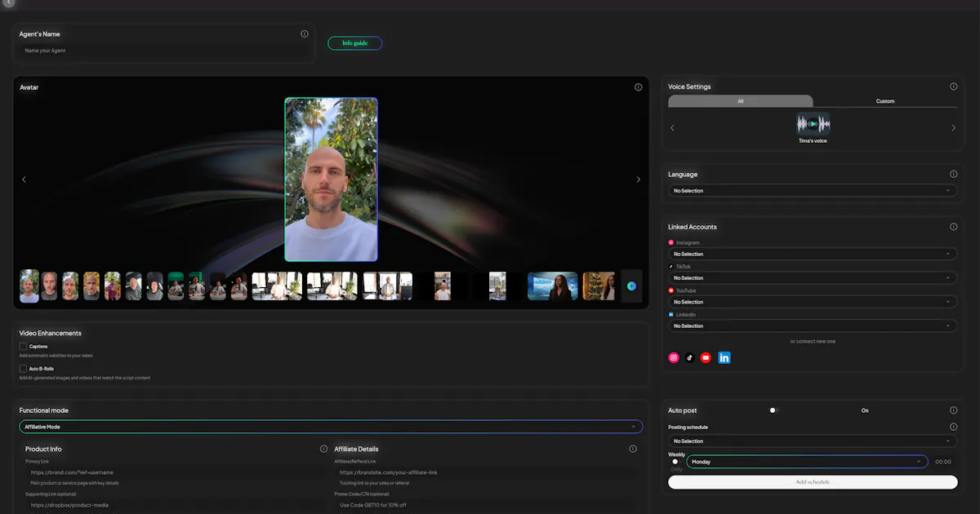This screenshot has width=980, height=514.
Task: Click the Add schedule button
Action: coord(813,482)
